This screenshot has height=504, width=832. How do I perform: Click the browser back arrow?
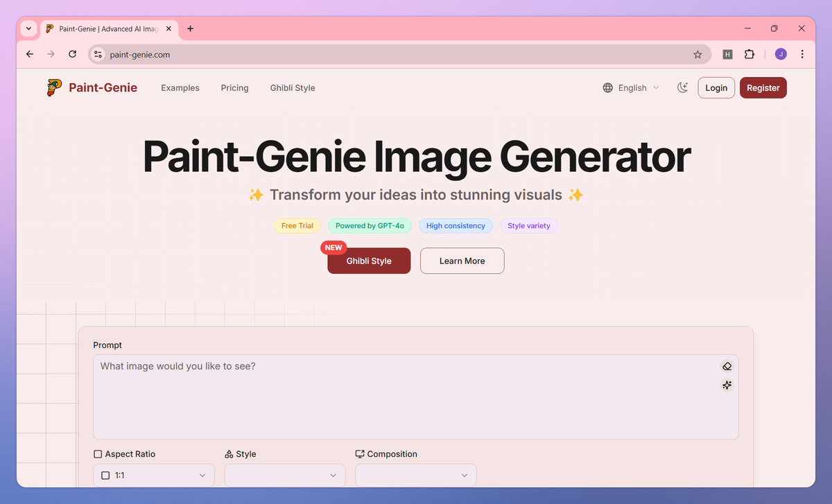click(x=30, y=54)
